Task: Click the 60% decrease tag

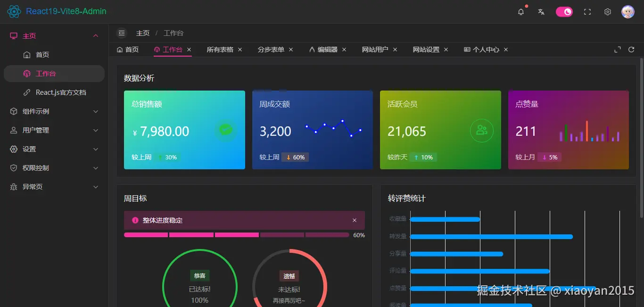Action: pos(295,157)
